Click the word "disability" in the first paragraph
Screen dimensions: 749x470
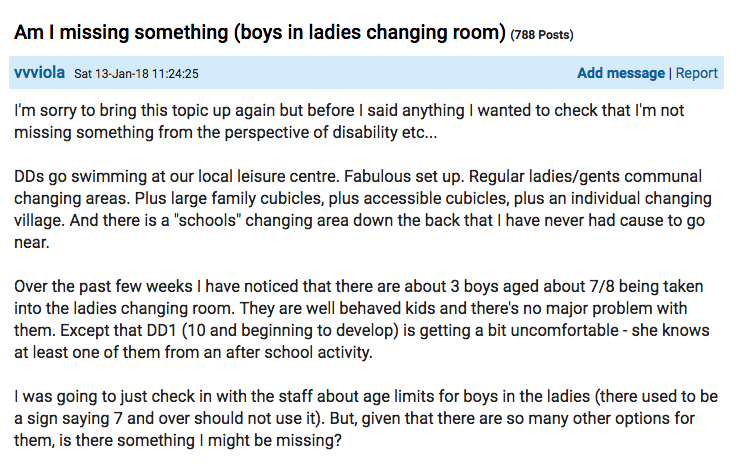359,131
